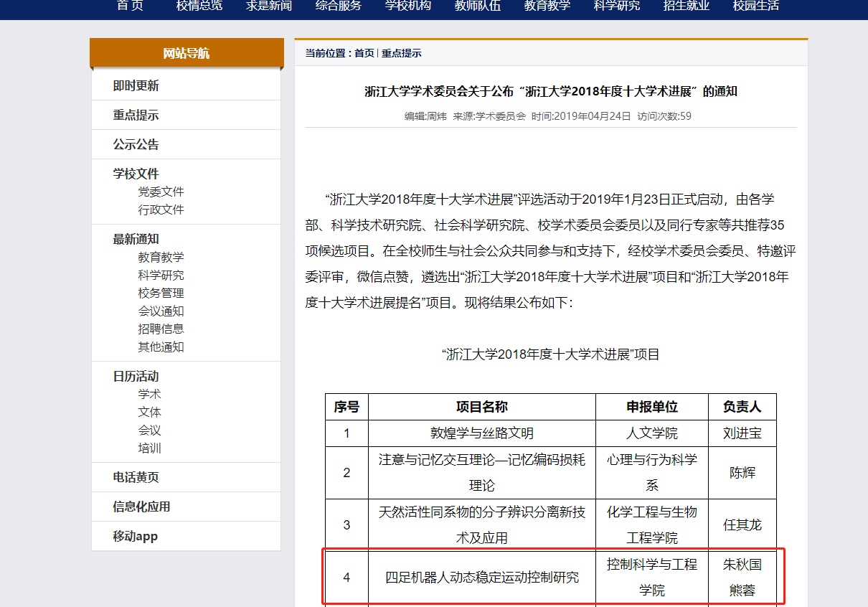Click the 时间:2019年04月24日 text
868x607 pixels.
click(x=581, y=116)
